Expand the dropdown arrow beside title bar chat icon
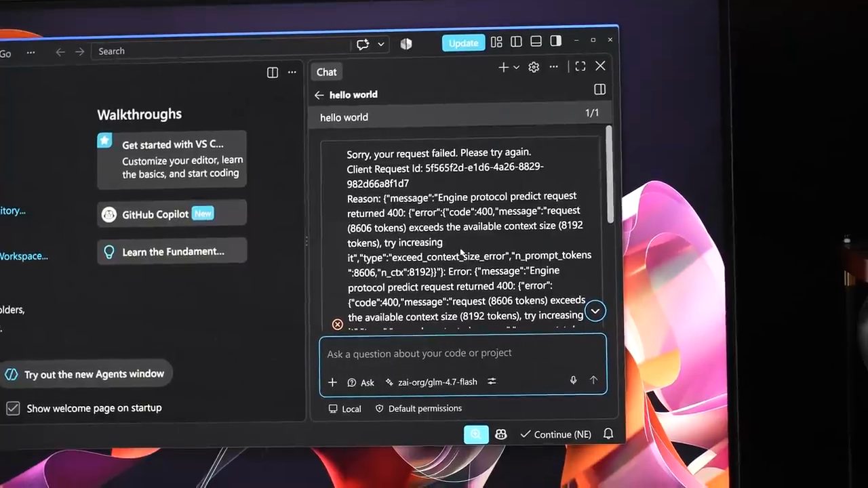868x488 pixels. [381, 44]
